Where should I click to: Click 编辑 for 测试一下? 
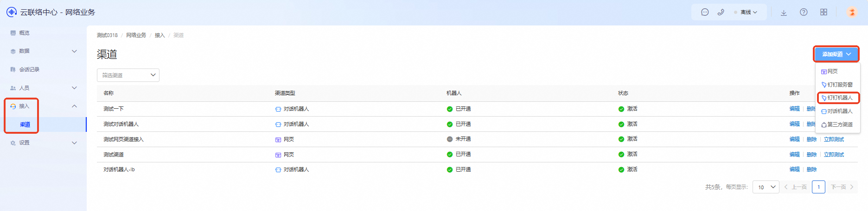click(x=795, y=109)
